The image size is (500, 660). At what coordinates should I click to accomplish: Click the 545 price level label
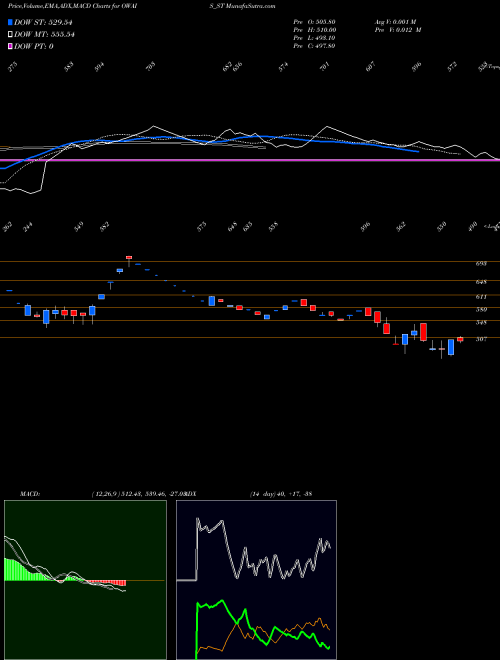coord(481,323)
